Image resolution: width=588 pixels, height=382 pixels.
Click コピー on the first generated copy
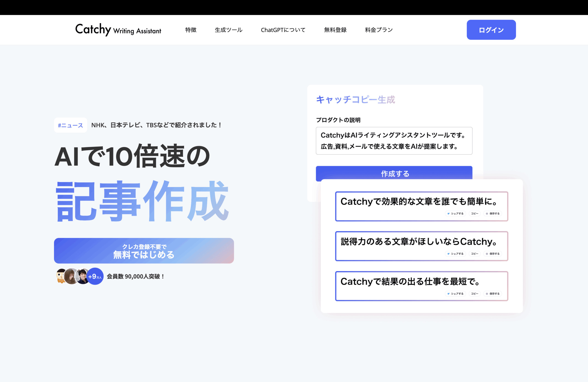pyautogui.click(x=474, y=213)
